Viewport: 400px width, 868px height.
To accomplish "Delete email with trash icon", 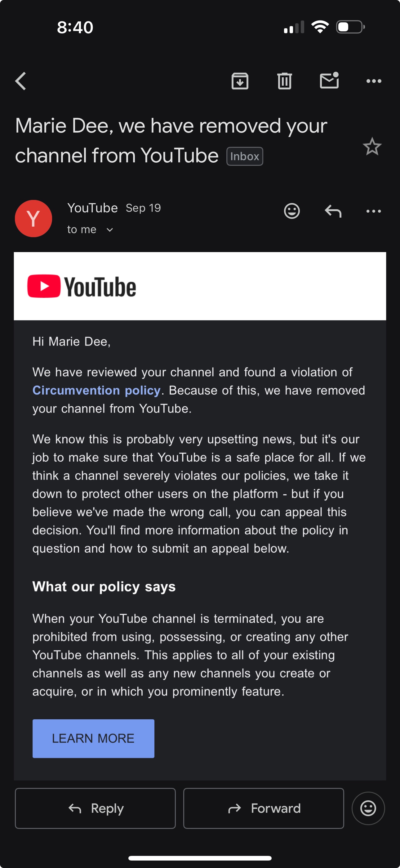I will [x=285, y=81].
